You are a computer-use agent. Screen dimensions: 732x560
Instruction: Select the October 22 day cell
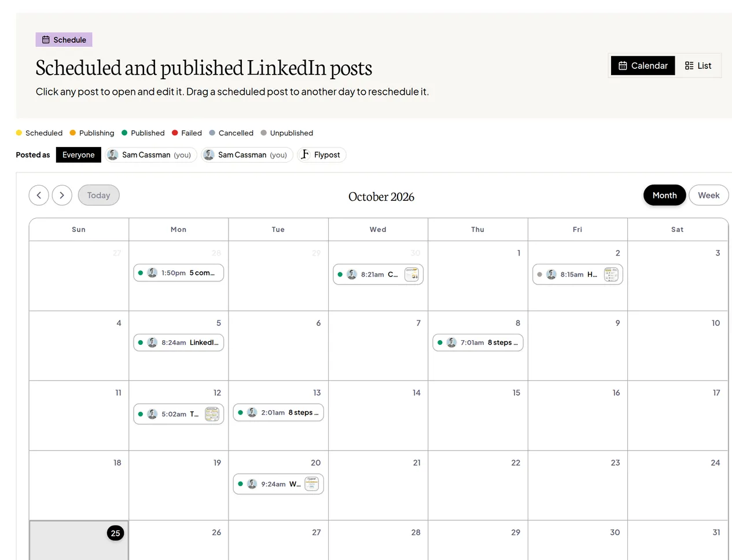(477, 485)
